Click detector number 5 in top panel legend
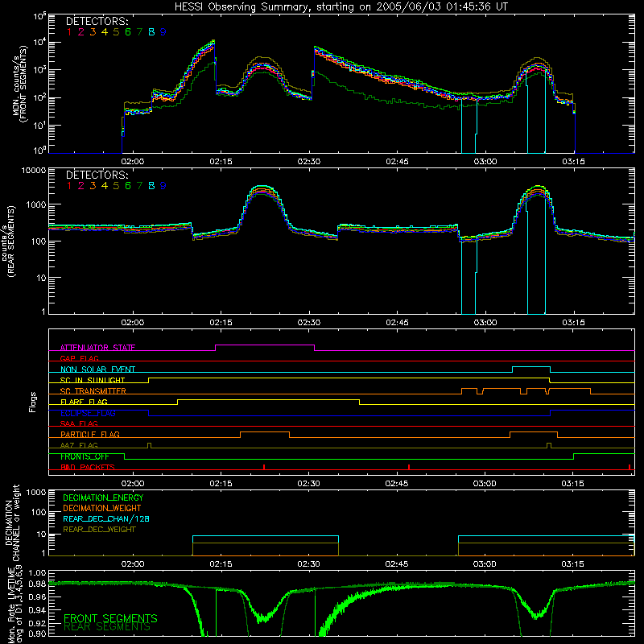The image size is (644, 644). pos(116,32)
